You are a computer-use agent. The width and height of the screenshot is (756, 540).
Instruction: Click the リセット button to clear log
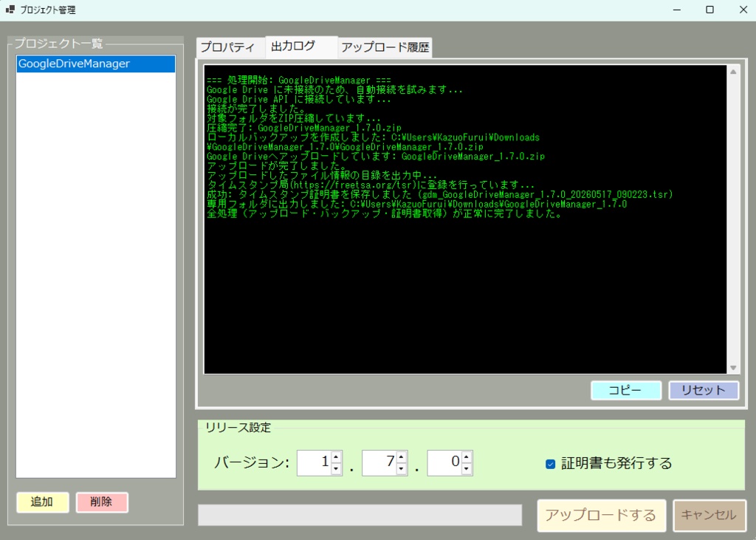pyautogui.click(x=704, y=390)
